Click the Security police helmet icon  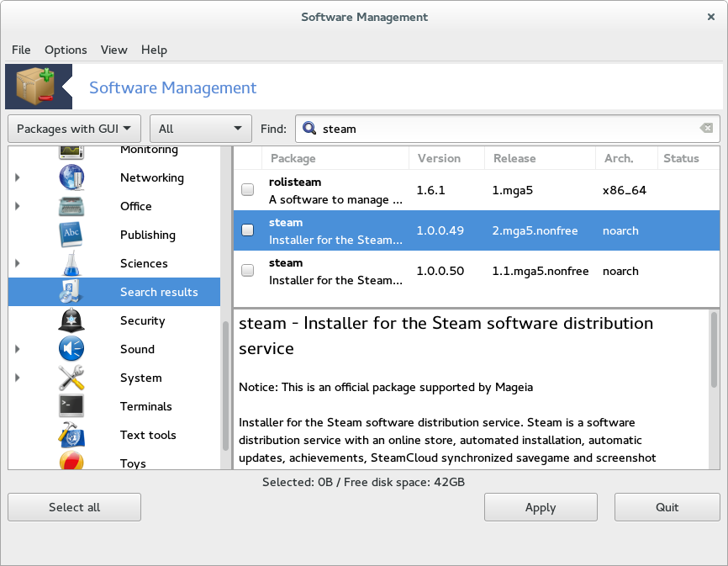coord(71,320)
